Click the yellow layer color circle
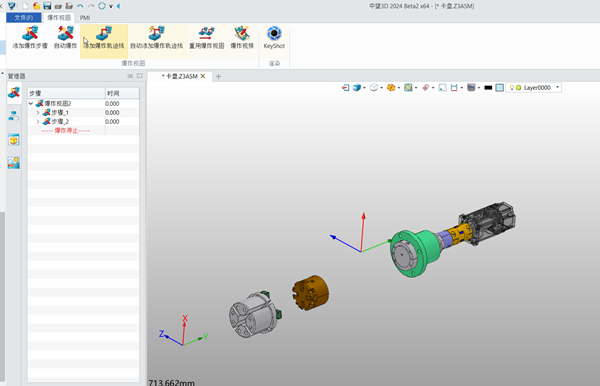600x386 pixels. click(518, 88)
